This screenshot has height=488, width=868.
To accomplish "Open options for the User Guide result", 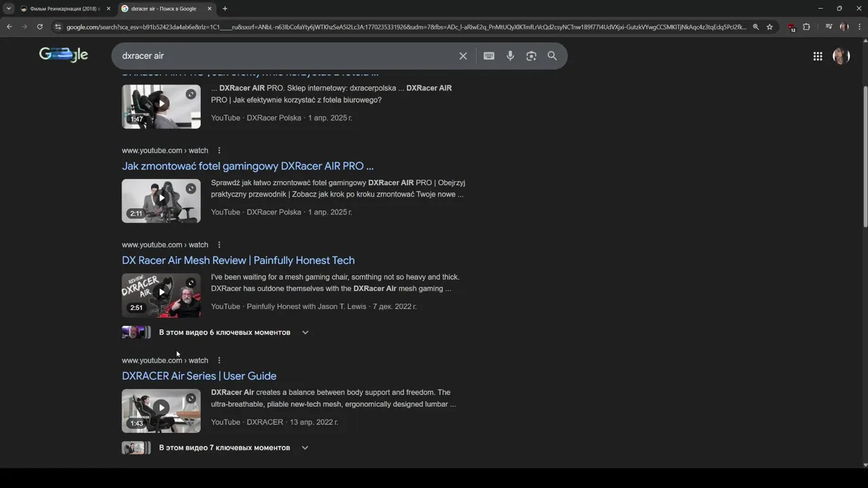I will [219, 361].
